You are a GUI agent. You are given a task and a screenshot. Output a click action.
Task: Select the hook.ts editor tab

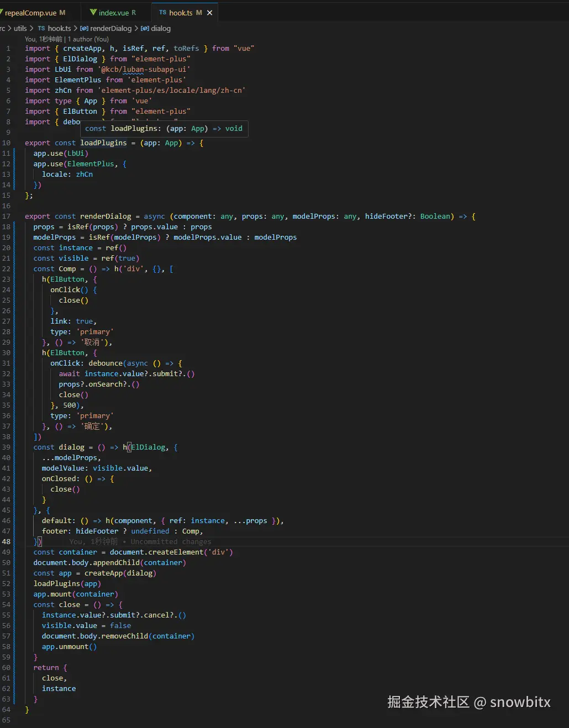point(181,12)
